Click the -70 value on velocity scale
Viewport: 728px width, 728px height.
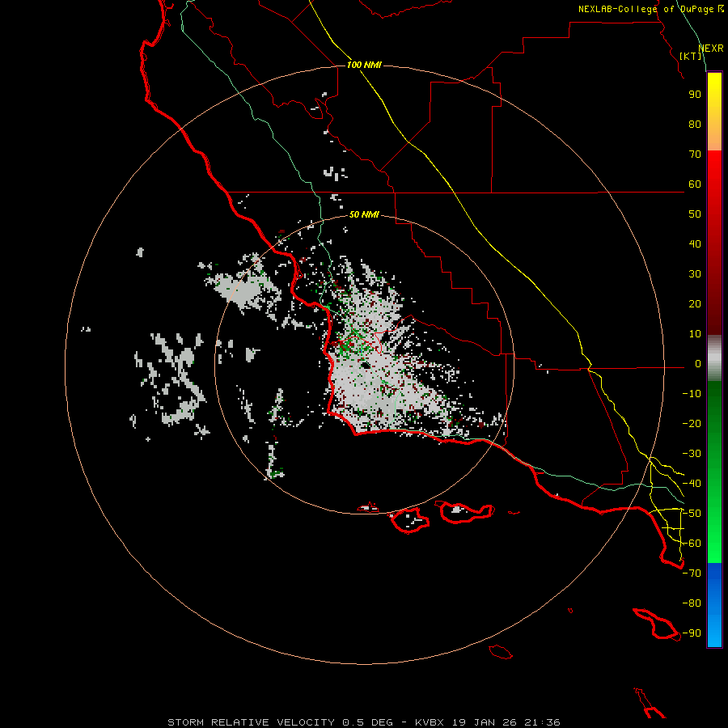tap(692, 574)
